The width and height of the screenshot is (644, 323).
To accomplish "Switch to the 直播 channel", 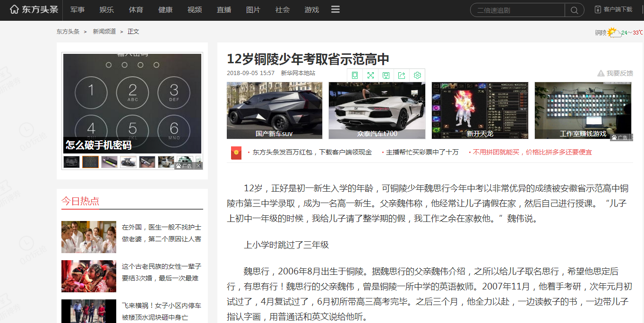I will coord(224,10).
